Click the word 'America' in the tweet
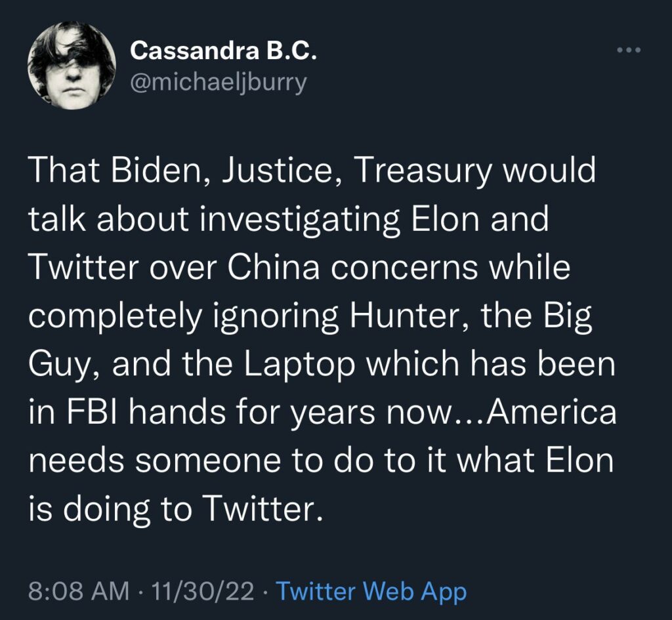The height and width of the screenshot is (620, 672). 551,412
